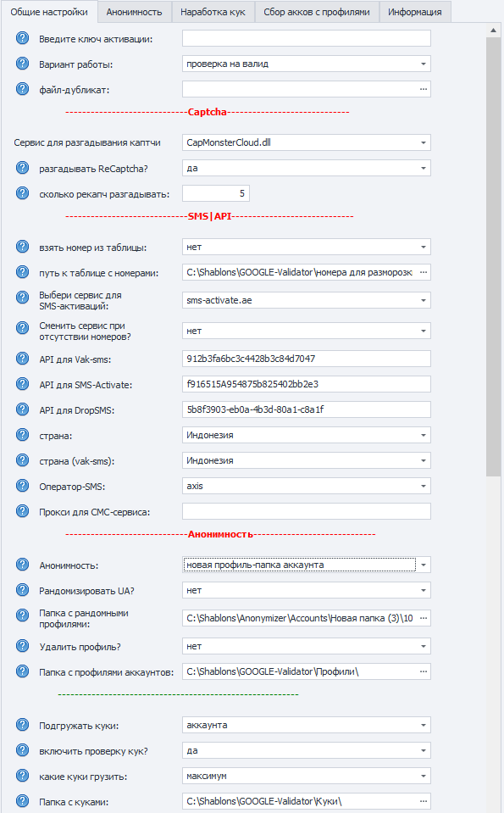Click help icon beside Прокси для СМС-сервиса
Image resolution: width=504 pixels, height=813 pixels.
pyautogui.click(x=22, y=510)
